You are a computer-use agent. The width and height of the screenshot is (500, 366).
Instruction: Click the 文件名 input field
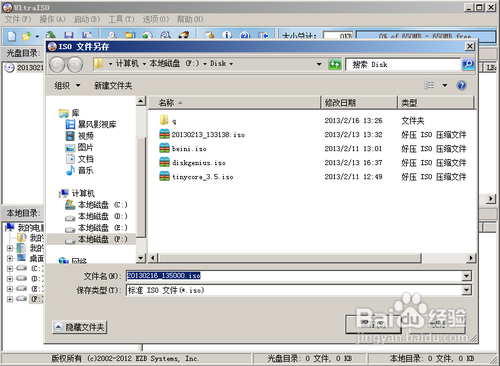click(x=294, y=276)
